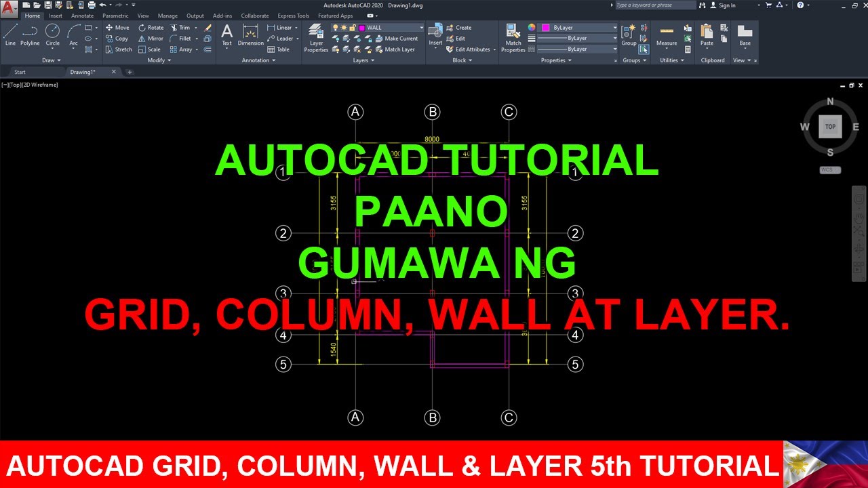Switch to the Annotate ribbon tab
The image size is (868, 488).
[x=82, y=16]
